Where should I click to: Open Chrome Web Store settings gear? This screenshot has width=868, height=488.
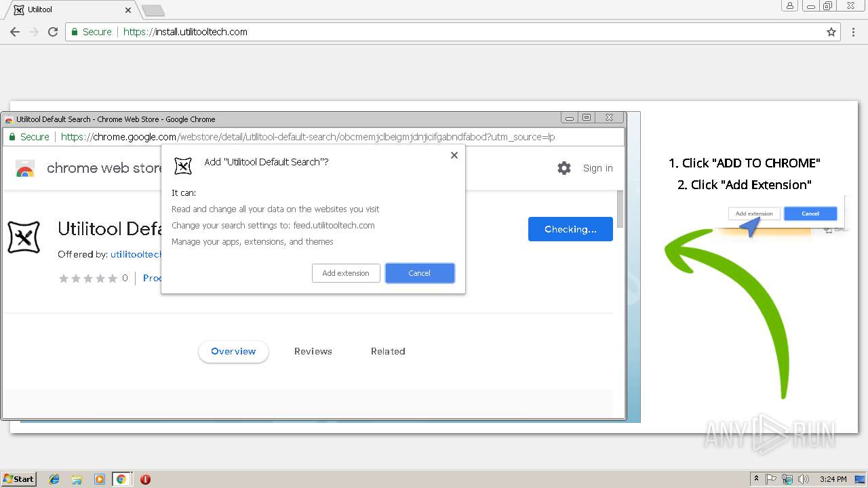[564, 168]
